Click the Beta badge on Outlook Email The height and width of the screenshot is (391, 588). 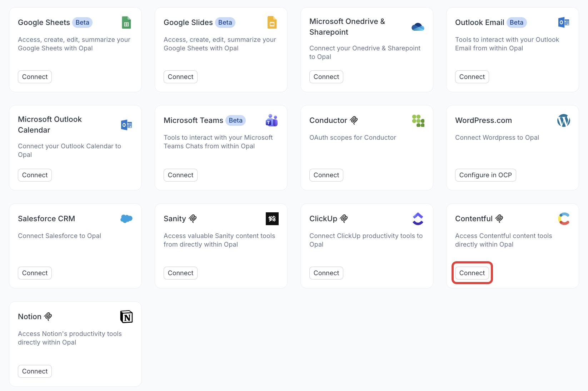click(517, 23)
